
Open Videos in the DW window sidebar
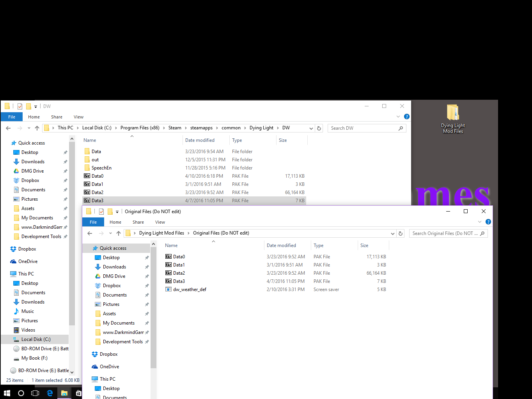pos(28,330)
